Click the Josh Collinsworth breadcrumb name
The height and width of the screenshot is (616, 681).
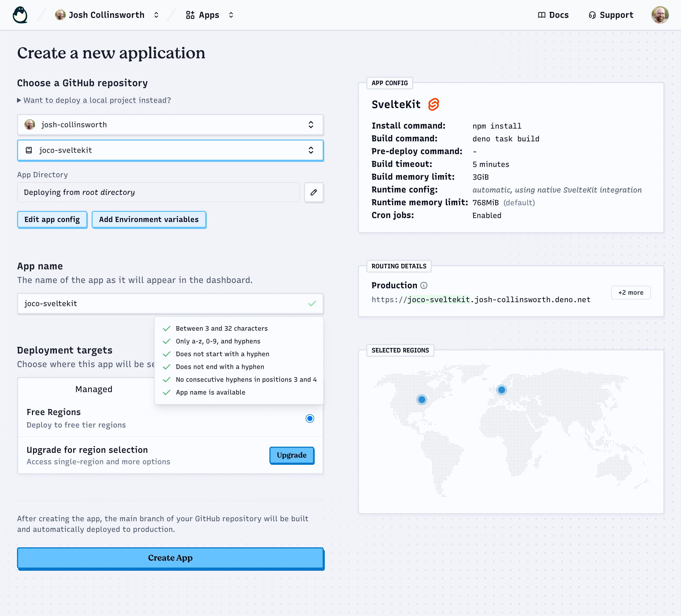click(x=107, y=15)
